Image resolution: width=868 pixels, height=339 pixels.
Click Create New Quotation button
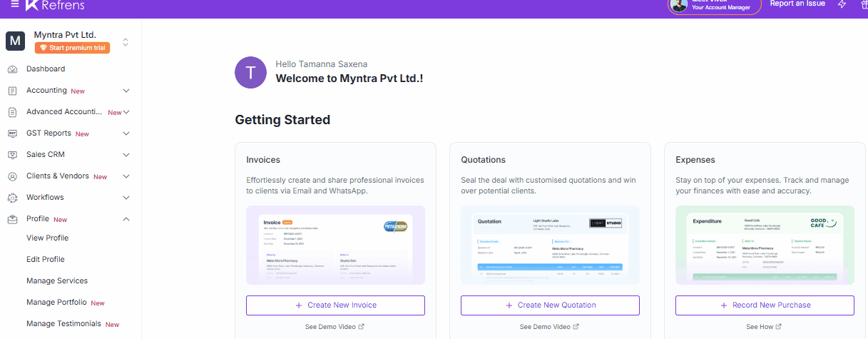click(x=550, y=305)
